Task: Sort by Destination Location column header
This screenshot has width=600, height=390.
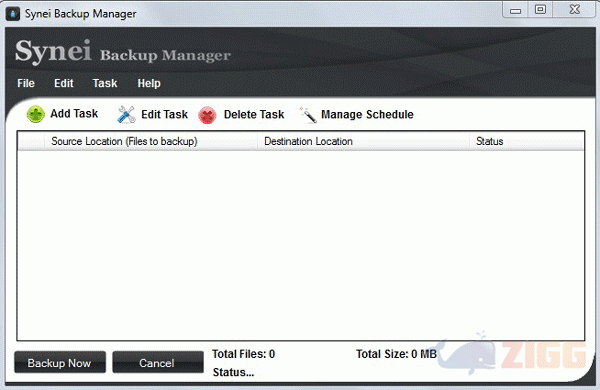Action: tap(364, 141)
